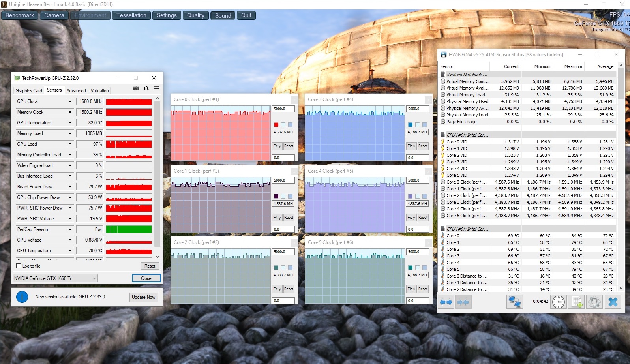The width and height of the screenshot is (630, 364).
Task: Click the HWiNFO clock reset icon
Action: click(x=559, y=302)
